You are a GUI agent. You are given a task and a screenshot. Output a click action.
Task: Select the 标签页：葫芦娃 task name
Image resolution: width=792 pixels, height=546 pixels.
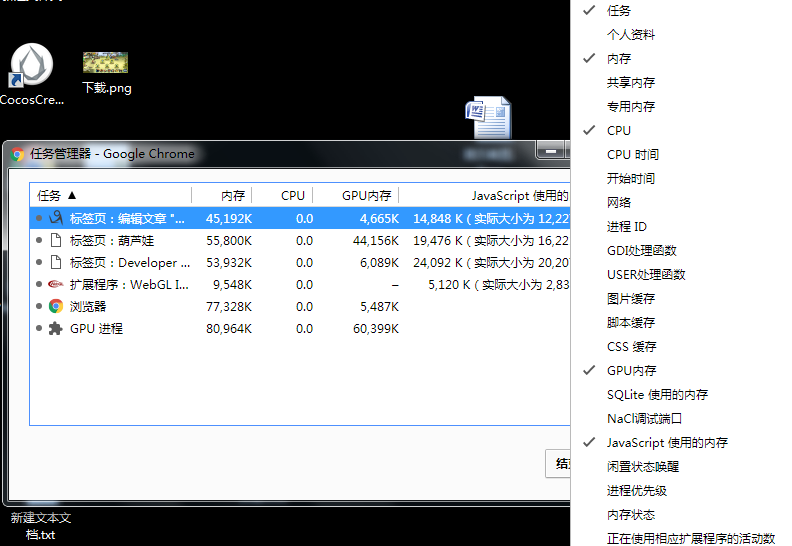112,240
